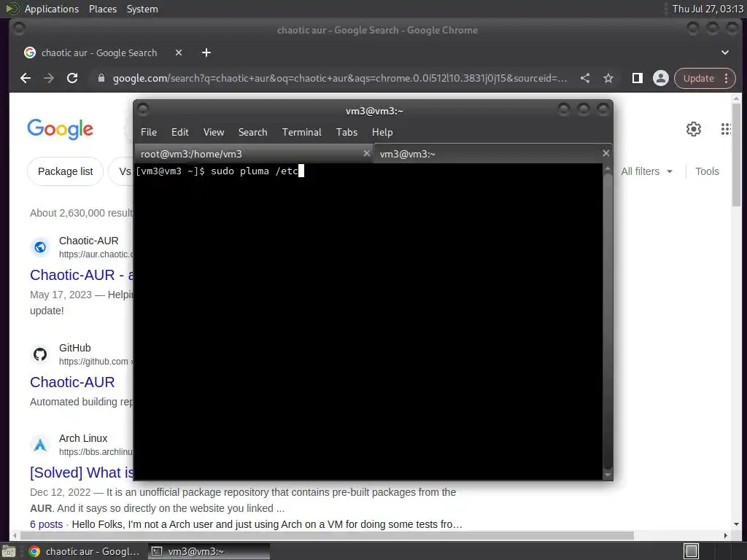Bookmark this page with star icon
The width and height of the screenshot is (747, 560).
point(608,78)
